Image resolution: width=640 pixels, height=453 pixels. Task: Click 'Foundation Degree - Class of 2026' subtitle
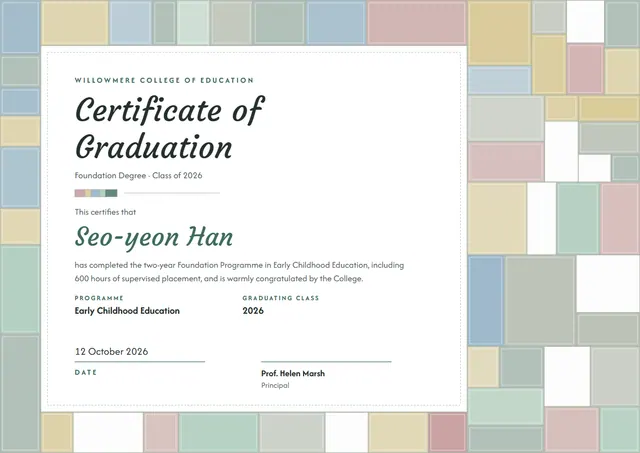pos(138,175)
